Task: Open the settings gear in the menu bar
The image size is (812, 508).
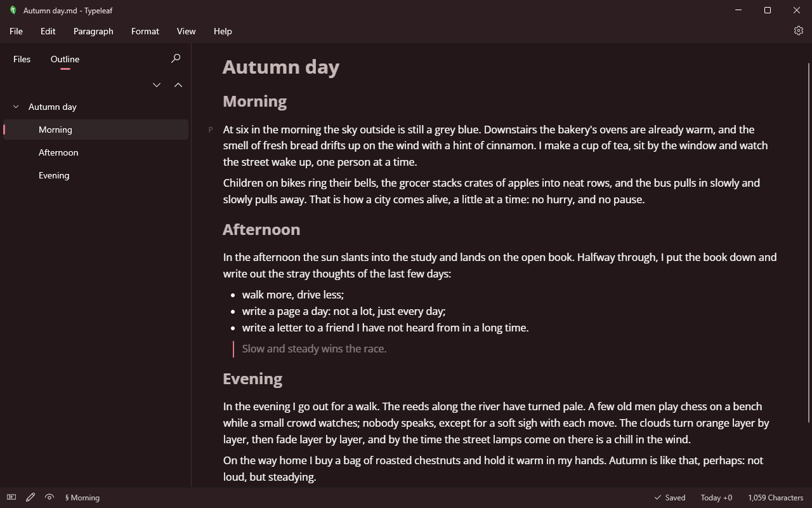Action: 799,30
